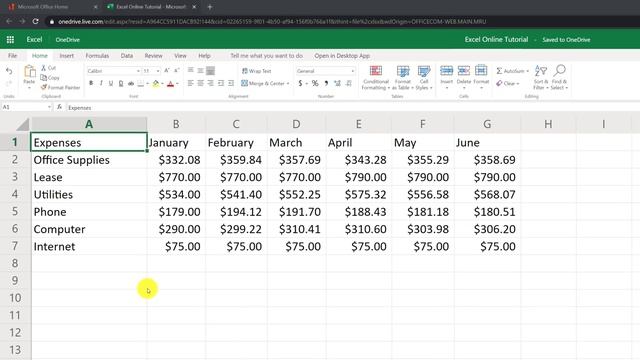Image resolution: width=640 pixels, height=360 pixels.
Task: Open Conditional Formatting menu
Action: tap(376, 78)
